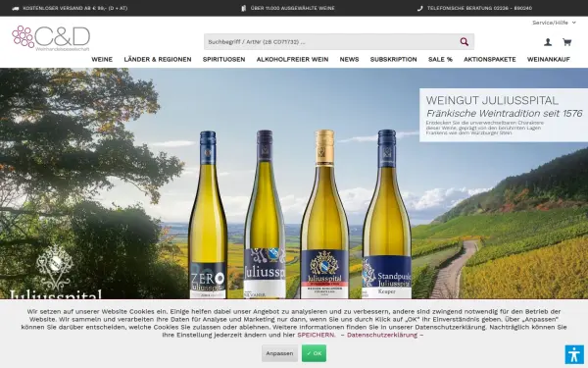
Task: Click the Telefonische Beratung phone number text
Action: 479,8
